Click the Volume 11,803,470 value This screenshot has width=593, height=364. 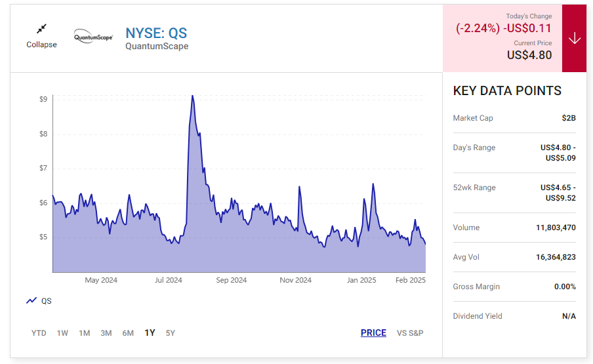[556, 228]
